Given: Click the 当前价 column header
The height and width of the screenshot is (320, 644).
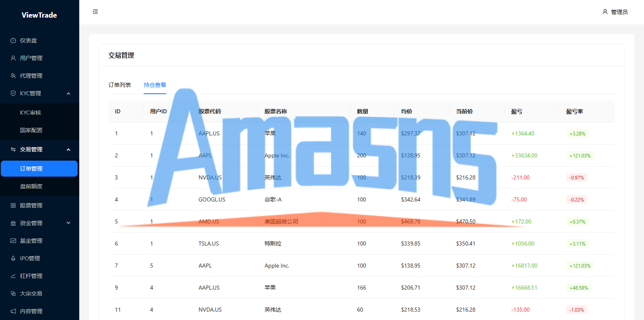Looking at the screenshot, I should 464,111.
